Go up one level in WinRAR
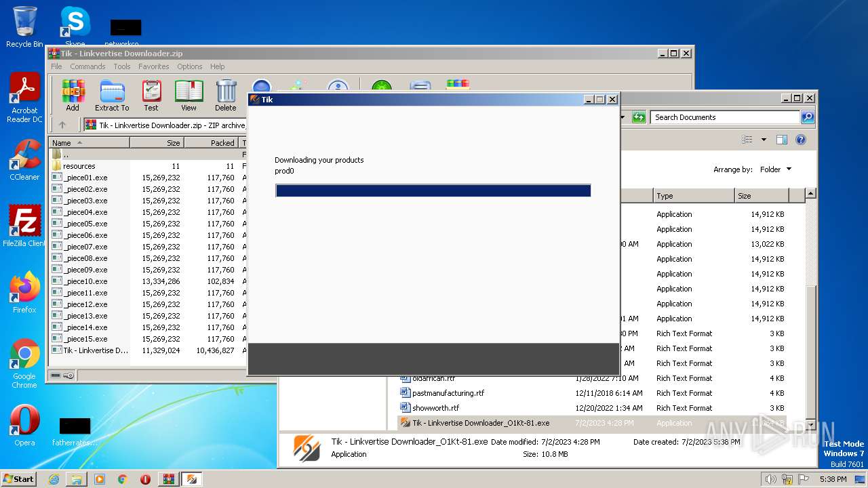The height and width of the screenshot is (488, 868). point(62,125)
